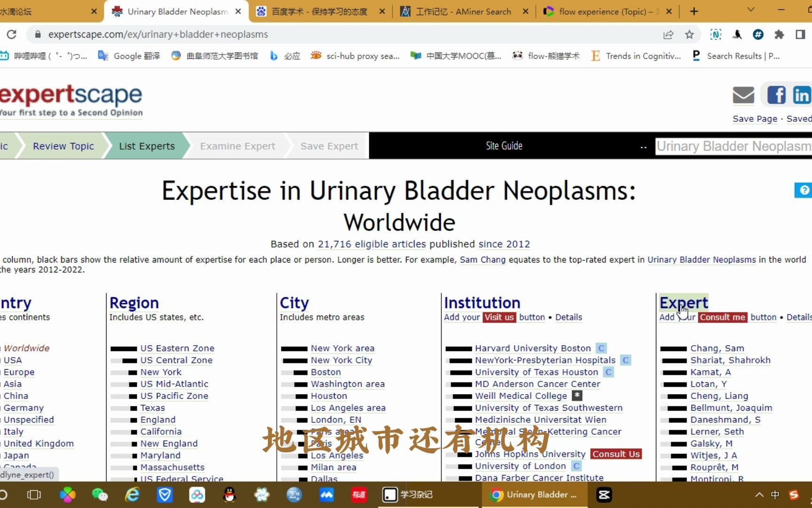
Task: Click the browser address bar URL
Action: [158, 34]
